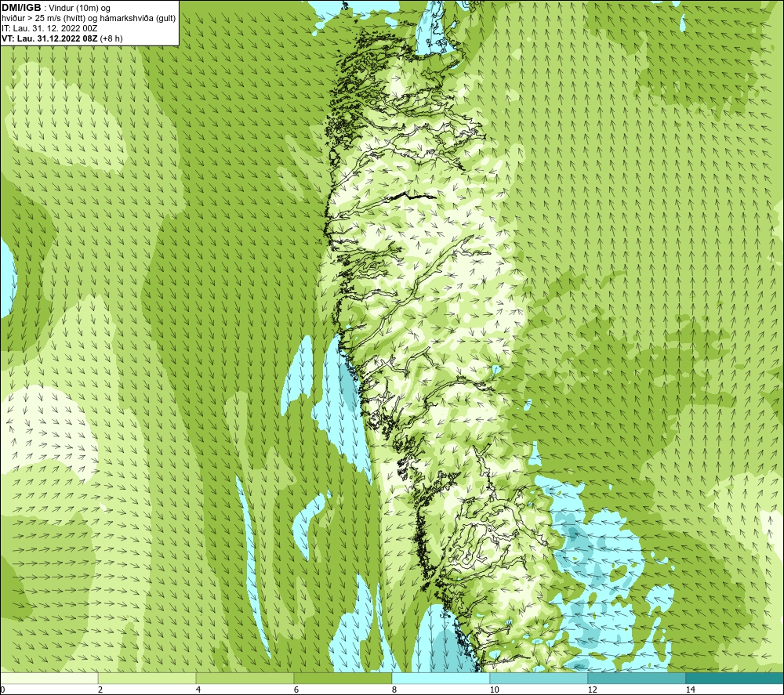
Task: Click the darkest teal scale segment above 14
Action: click(x=735, y=678)
